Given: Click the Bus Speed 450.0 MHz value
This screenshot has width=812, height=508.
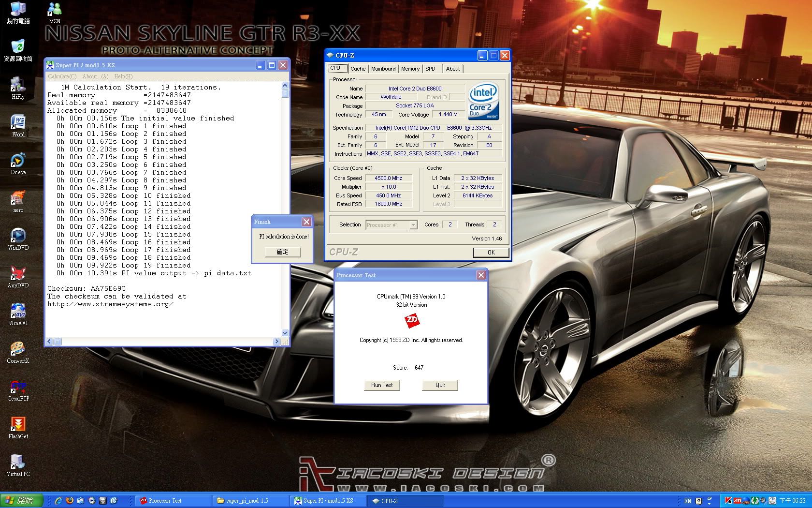Looking at the screenshot, I should point(389,195).
